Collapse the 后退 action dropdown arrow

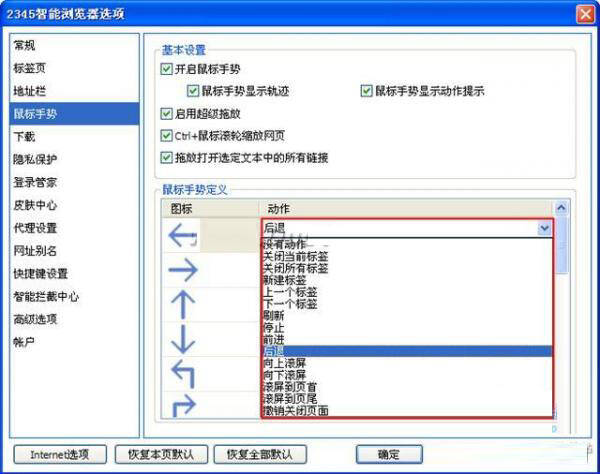(x=545, y=228)
